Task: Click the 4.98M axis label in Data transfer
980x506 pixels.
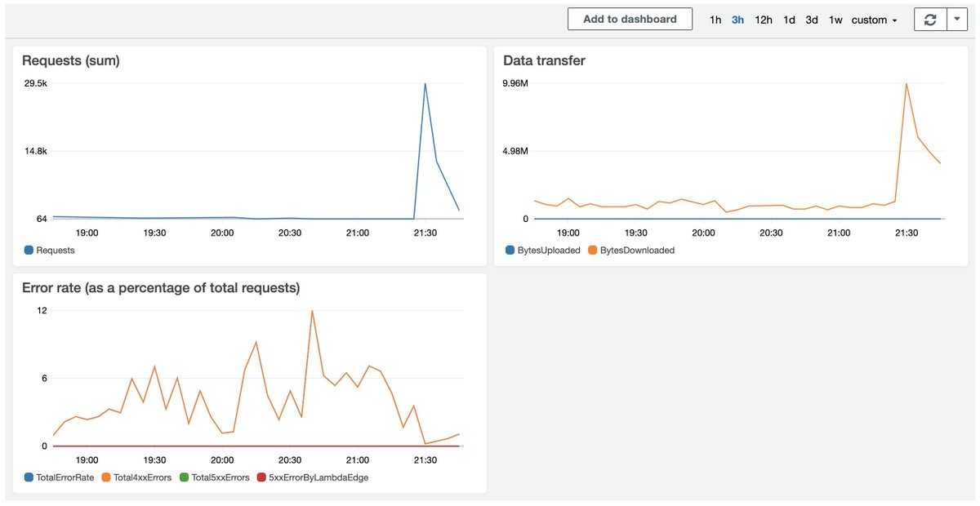Action: 515,151
